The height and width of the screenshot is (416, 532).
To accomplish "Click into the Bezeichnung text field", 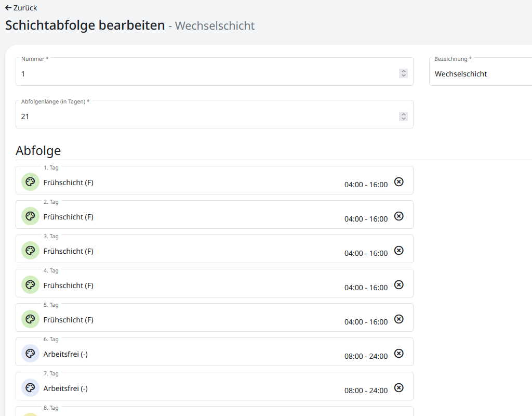I will [x=481, y=74].
